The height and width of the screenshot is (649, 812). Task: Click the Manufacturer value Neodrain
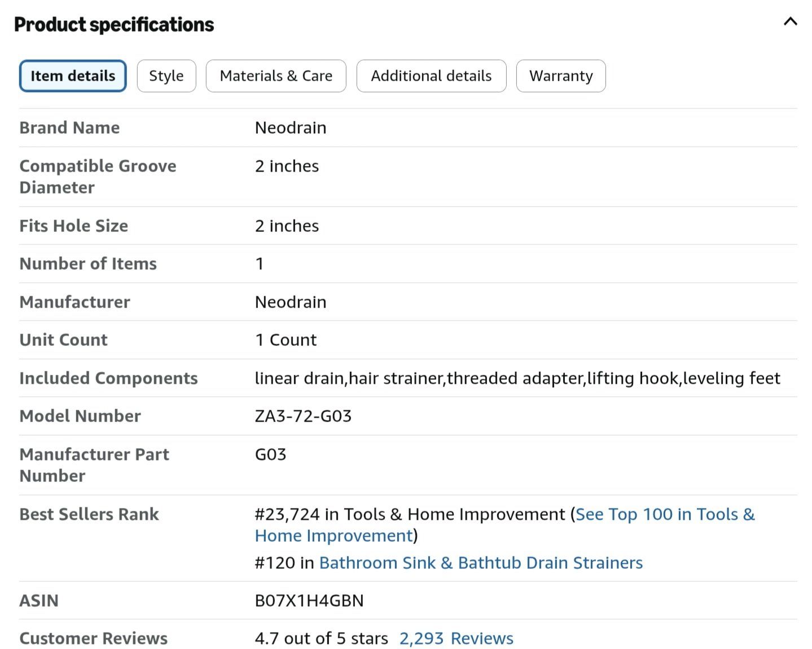tap(291, 302)
